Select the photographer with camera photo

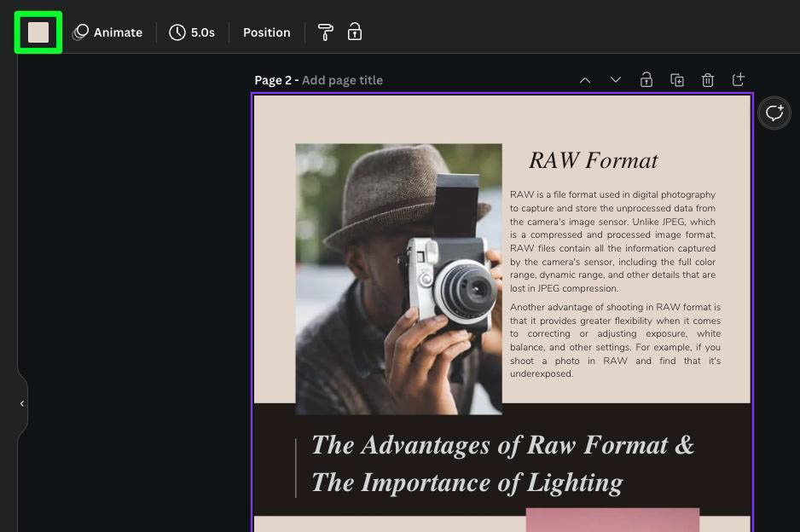[x=398, y=279]
